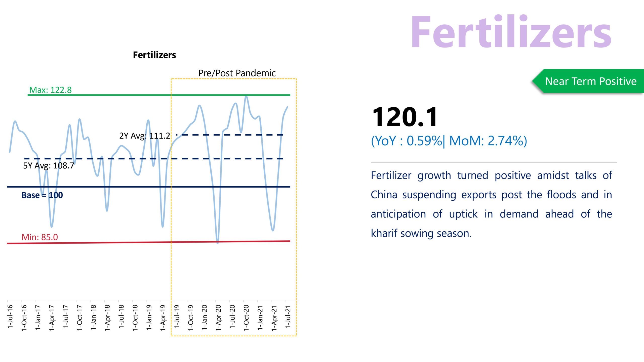Click the chart title Fertilizers

pos(154,55)
